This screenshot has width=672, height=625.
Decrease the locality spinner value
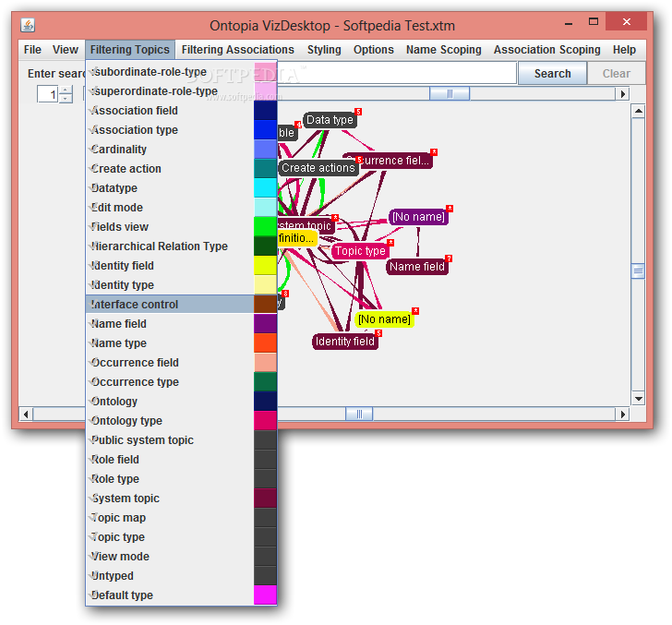click(66, 98)
